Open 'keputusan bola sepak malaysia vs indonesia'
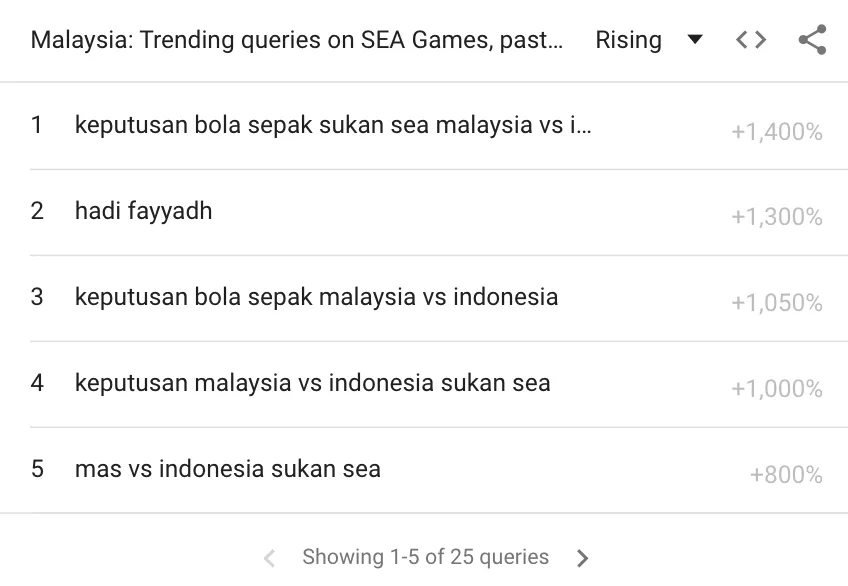The height and width of the screenshot is (586, 848). [315, 297]
